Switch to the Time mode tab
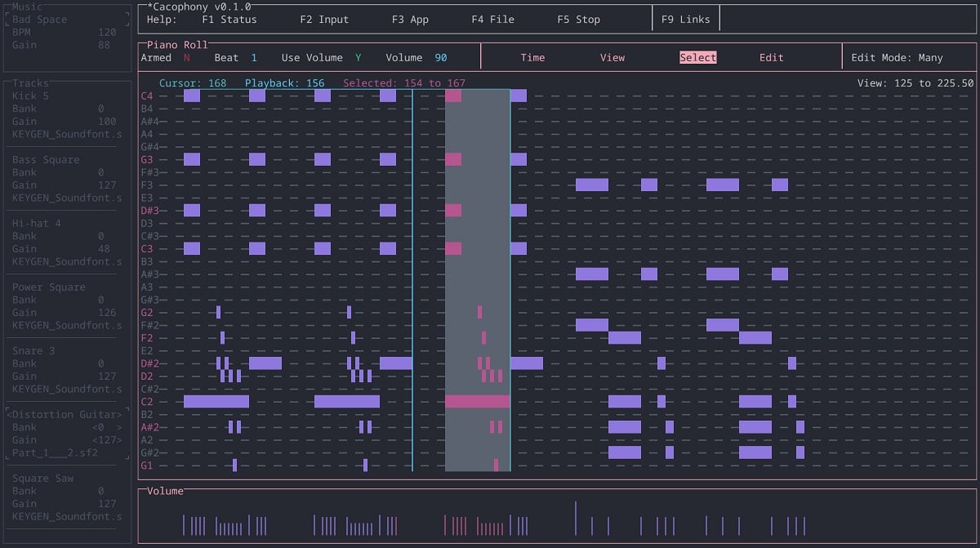The image size is (980, 548). (532, 58)
